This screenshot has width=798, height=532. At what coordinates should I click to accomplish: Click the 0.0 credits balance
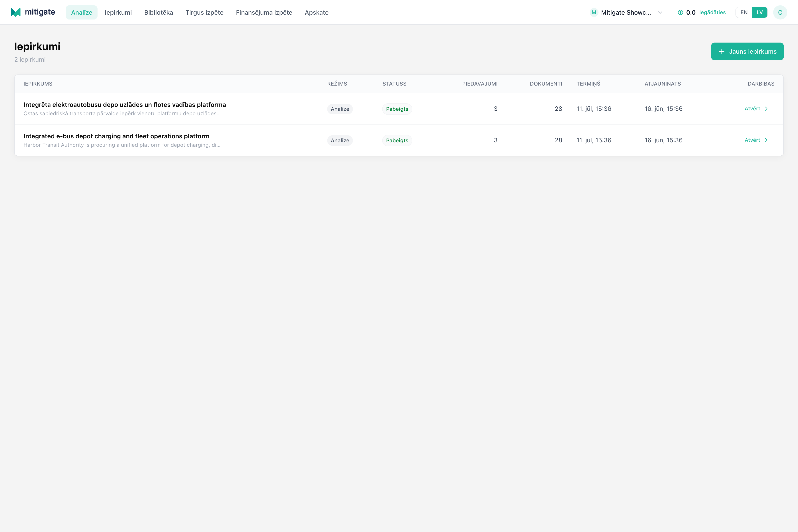691,13
